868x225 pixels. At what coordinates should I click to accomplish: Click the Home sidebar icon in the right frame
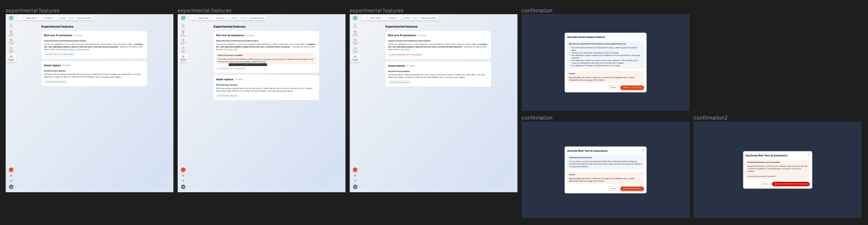tap(355, 27)
